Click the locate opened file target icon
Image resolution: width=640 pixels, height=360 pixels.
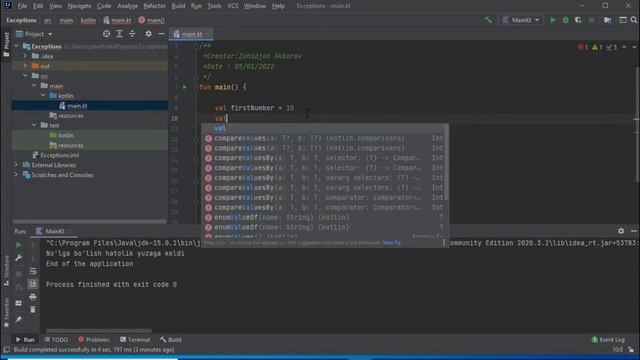[107, 34]
